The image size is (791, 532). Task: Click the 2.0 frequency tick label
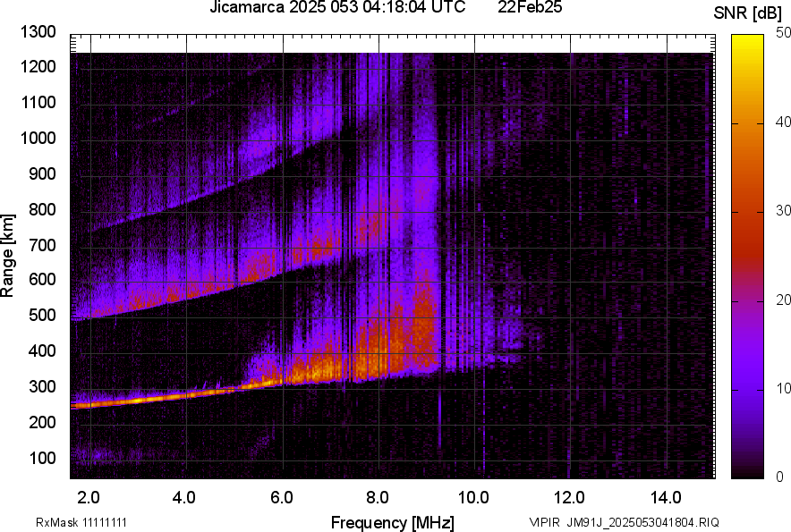click(89, 498)
